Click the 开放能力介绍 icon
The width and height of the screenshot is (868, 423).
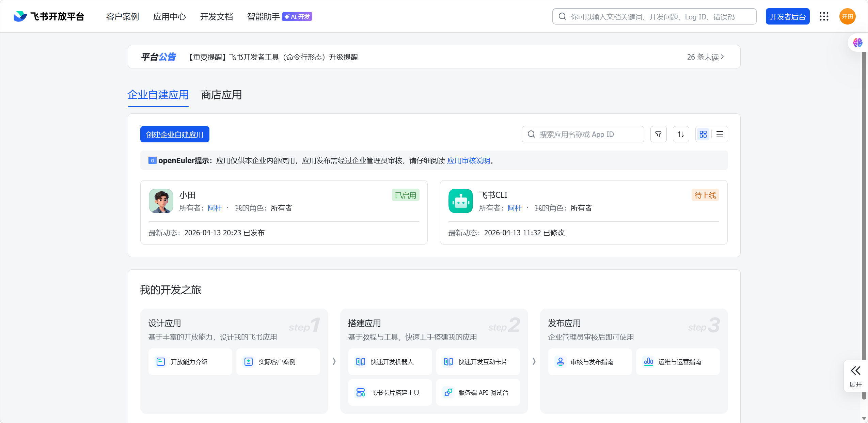(x=160, y=362)
